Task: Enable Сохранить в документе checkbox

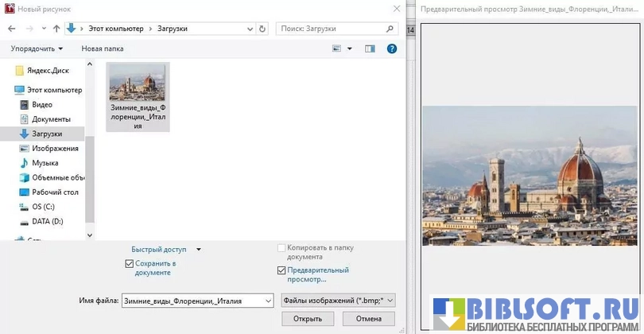Action: tap(130, 263)
